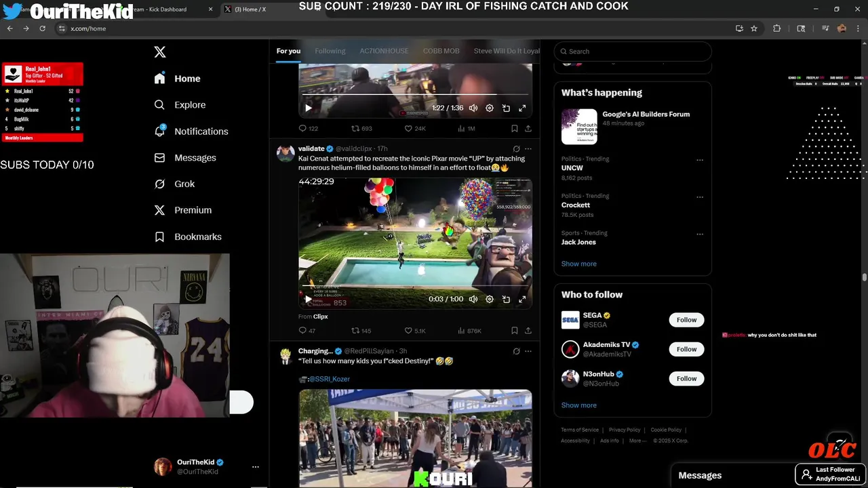This screenshot has width=868, height=488.
Task: Share the top post with 24K likes
Action: pyautogui.click(x=528, y=128)
